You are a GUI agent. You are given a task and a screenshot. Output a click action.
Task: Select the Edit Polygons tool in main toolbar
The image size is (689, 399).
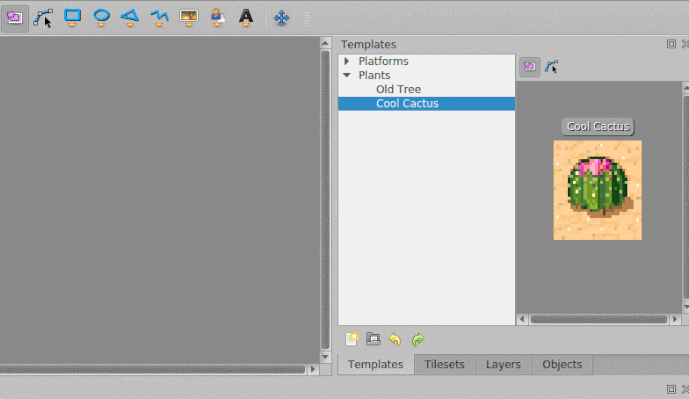(43, 18)
